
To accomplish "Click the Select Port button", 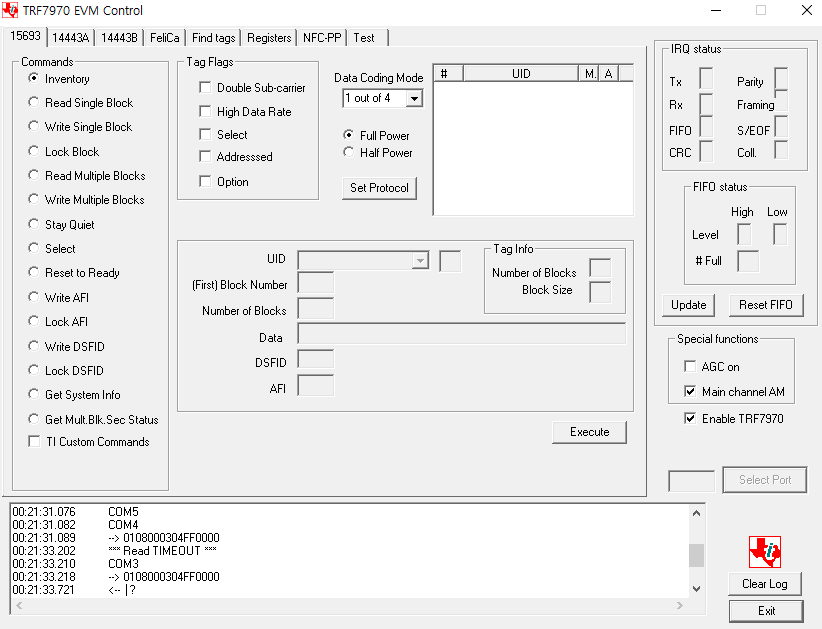I will 765,480.
